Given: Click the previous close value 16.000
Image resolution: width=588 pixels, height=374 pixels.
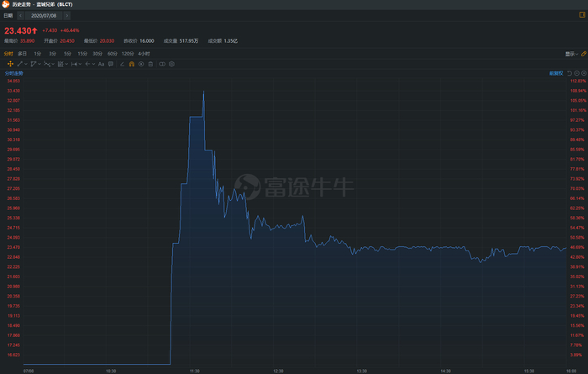Looking at the screenshot, I should 147,41.
